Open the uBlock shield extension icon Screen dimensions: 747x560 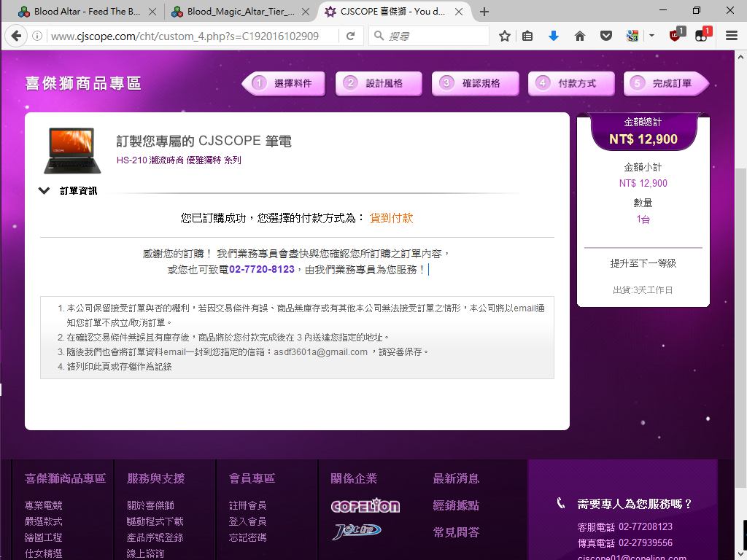[677, 35]
